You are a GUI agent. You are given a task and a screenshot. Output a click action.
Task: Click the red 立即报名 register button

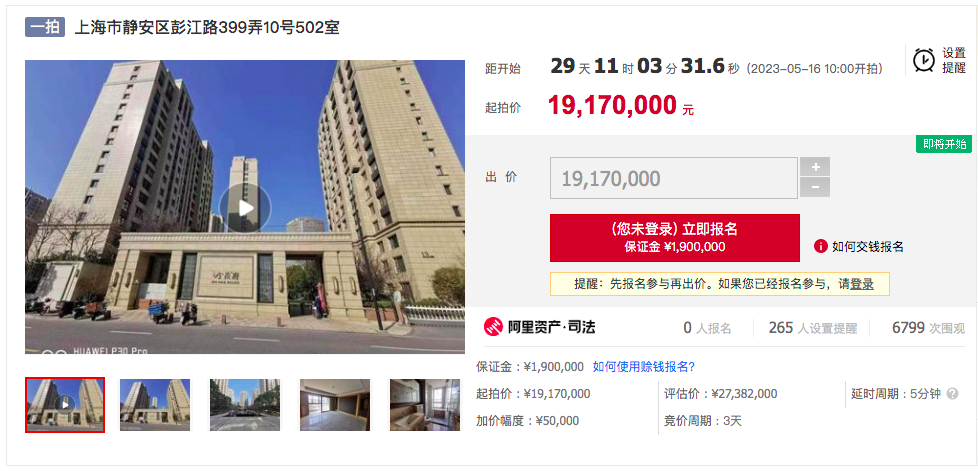point(675,238)
